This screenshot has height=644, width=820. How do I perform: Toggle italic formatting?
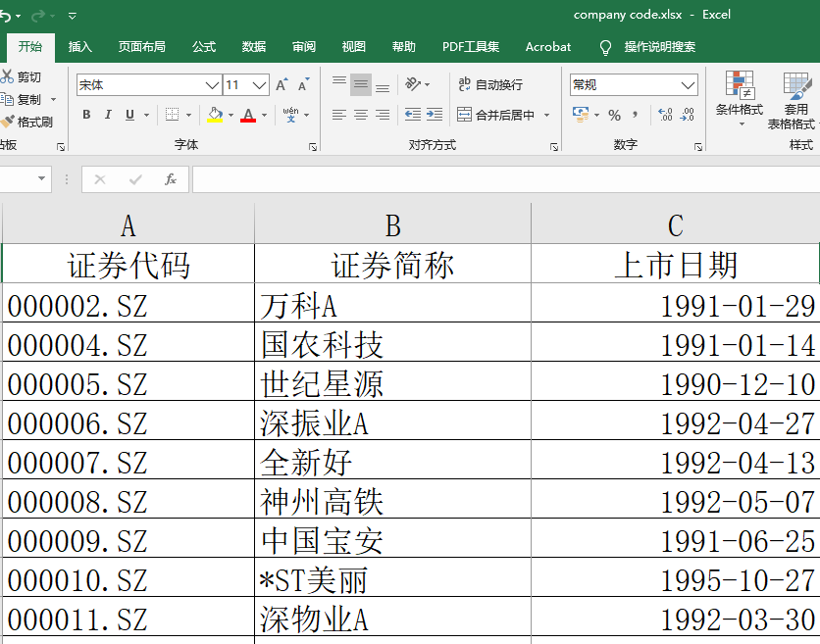(x=108, y=116)
